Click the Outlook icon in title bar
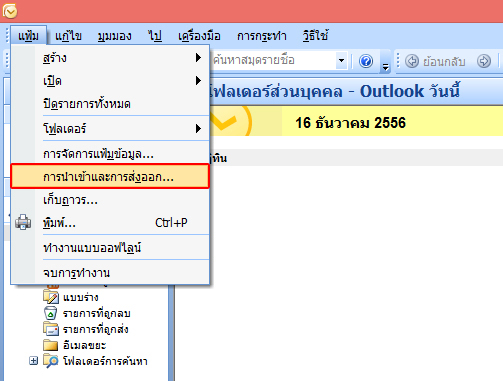503x381 pixels. [10, 11]
